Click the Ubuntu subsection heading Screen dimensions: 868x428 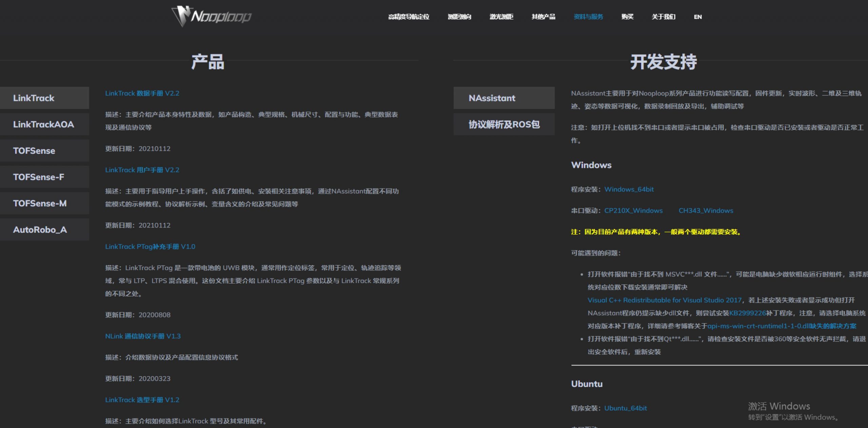click(587, 384)
